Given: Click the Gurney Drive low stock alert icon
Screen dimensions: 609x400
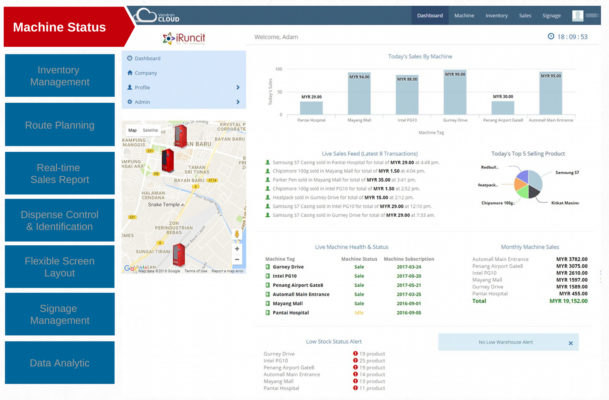Looking at the screenshot, I should pos(355,353).
